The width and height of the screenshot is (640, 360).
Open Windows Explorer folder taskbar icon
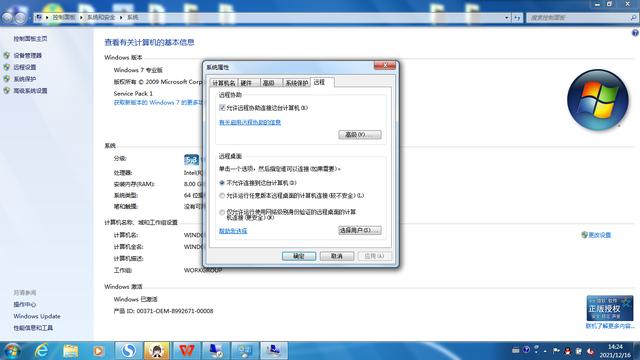(x=70, y=351)
